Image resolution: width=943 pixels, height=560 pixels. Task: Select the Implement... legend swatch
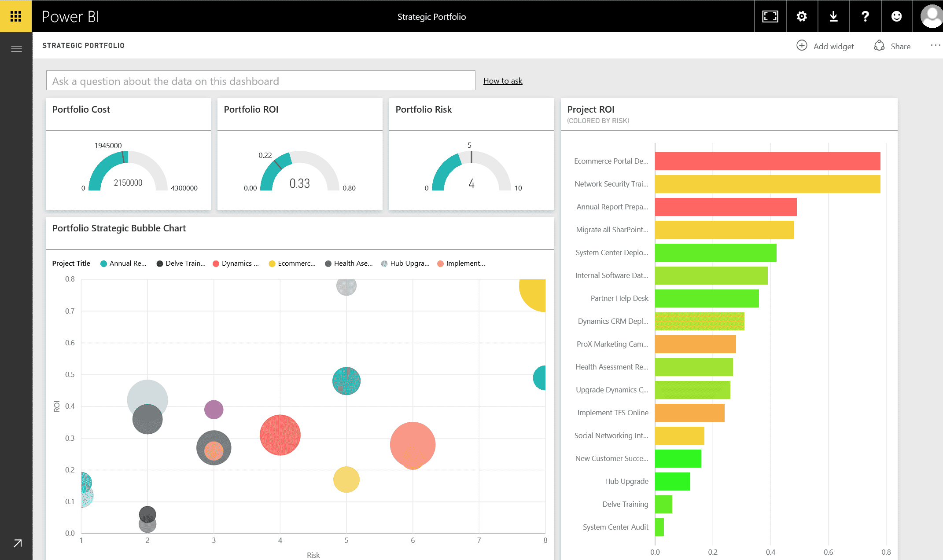[x=440, y=264]
